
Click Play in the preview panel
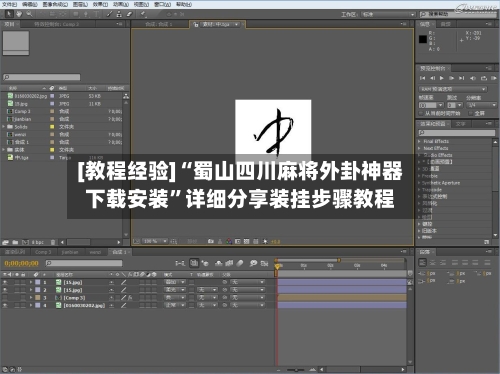442,78
